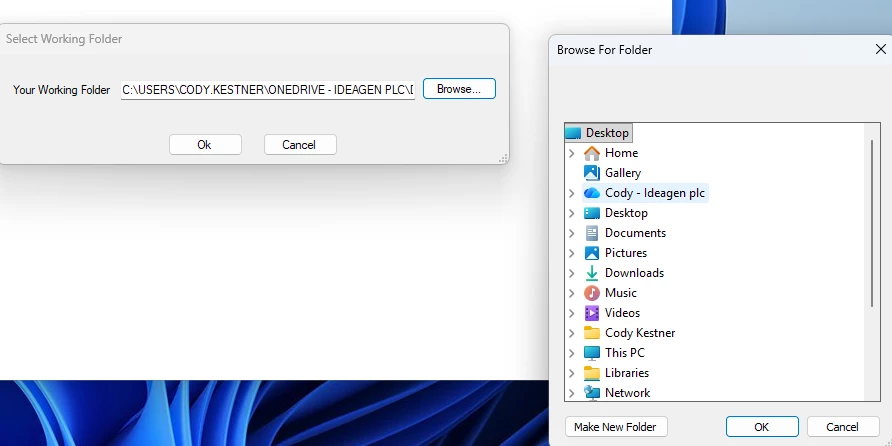The width and height of the screenshot is (892, 446).
Task: Expand the Documents node
Action: (x=572, y=233)
